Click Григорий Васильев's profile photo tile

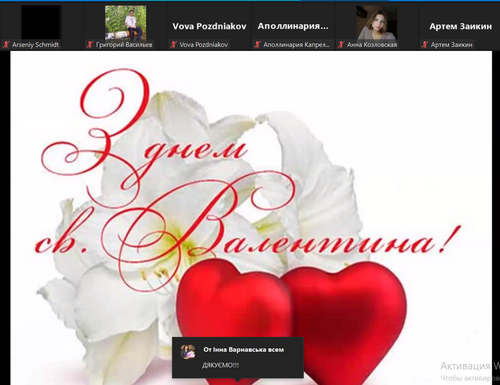click(x=125, y=23)
